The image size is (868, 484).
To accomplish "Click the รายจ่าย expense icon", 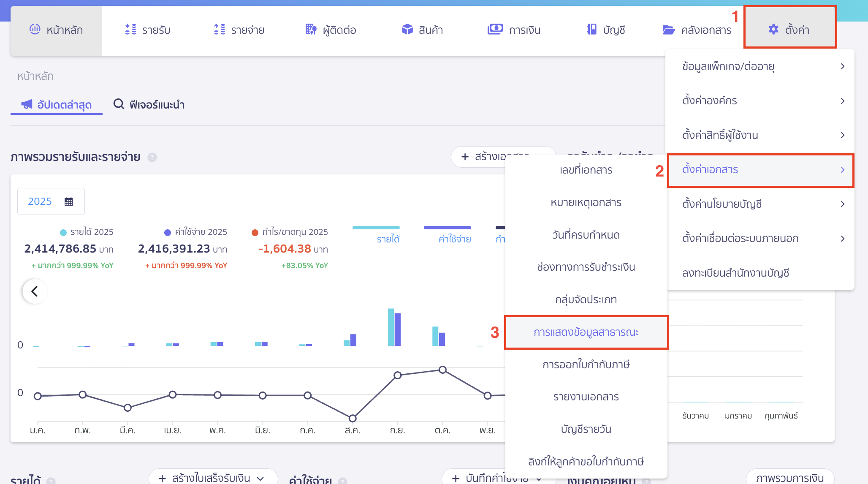I will [220, 30].
